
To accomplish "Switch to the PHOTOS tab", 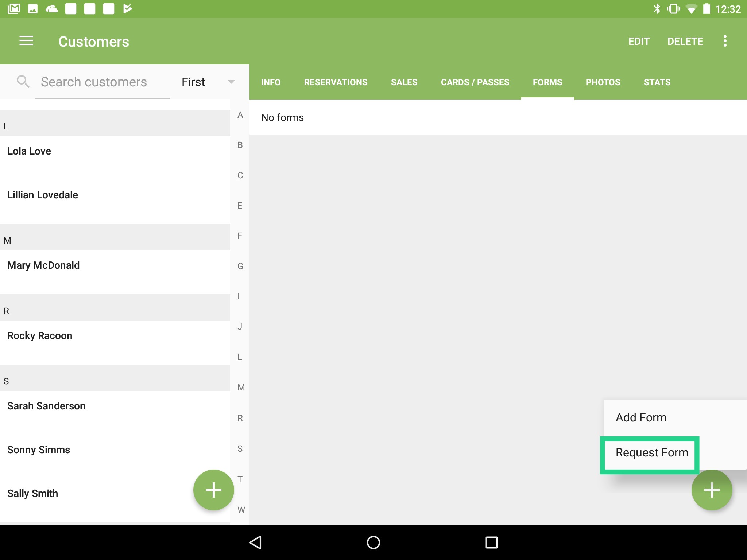I will tap(603, 82).
